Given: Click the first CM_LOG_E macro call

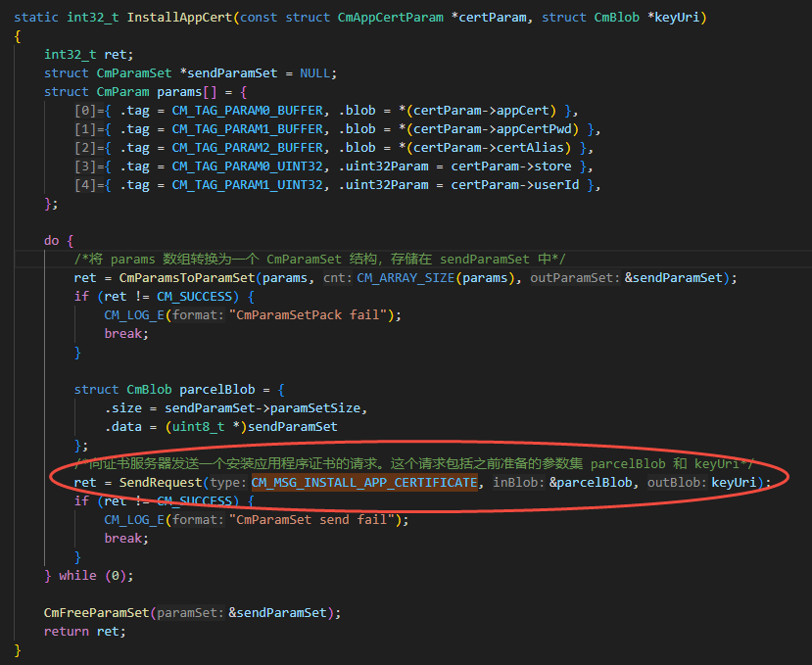Looking at the screenshot, I should tap(134, 315).
